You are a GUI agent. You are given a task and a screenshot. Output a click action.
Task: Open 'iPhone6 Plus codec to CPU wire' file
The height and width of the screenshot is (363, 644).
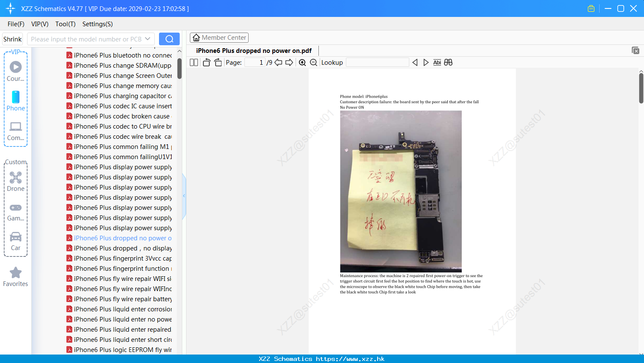[119, 126]
